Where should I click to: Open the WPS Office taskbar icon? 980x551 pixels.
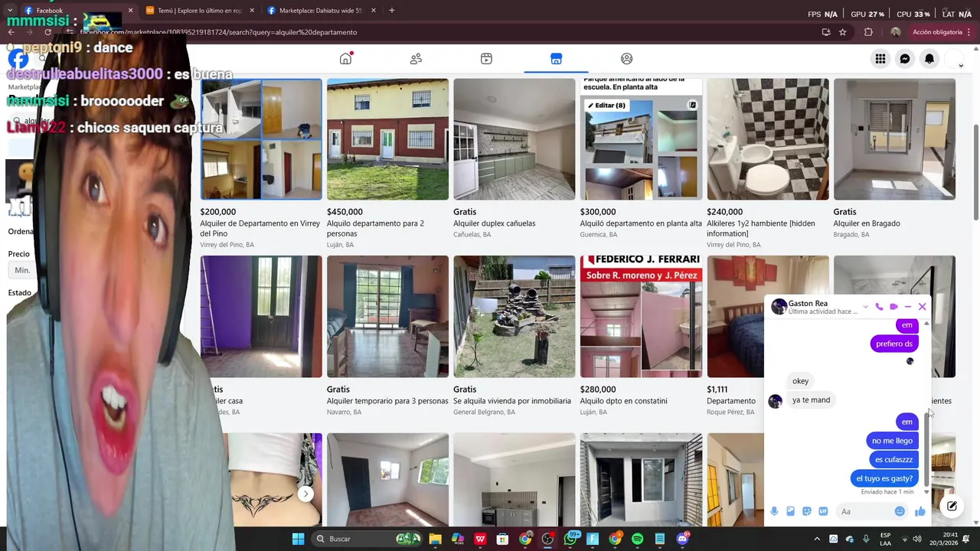[x=480, y=539]
